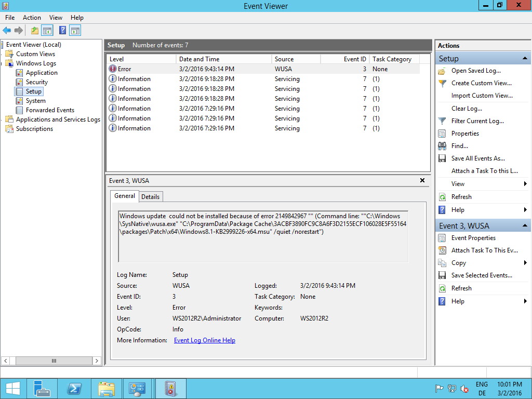
Task: Click the Up One Level folder icon
Action: [x=34, y=31]
